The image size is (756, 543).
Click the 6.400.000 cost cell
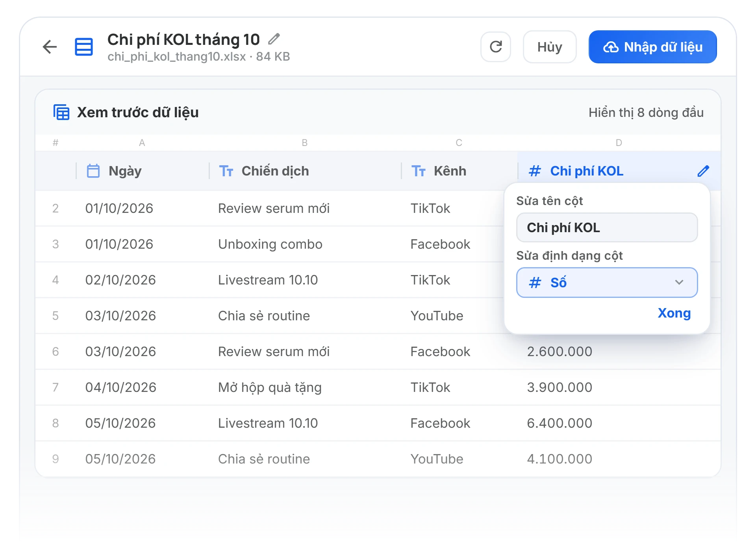click(560, 423)
